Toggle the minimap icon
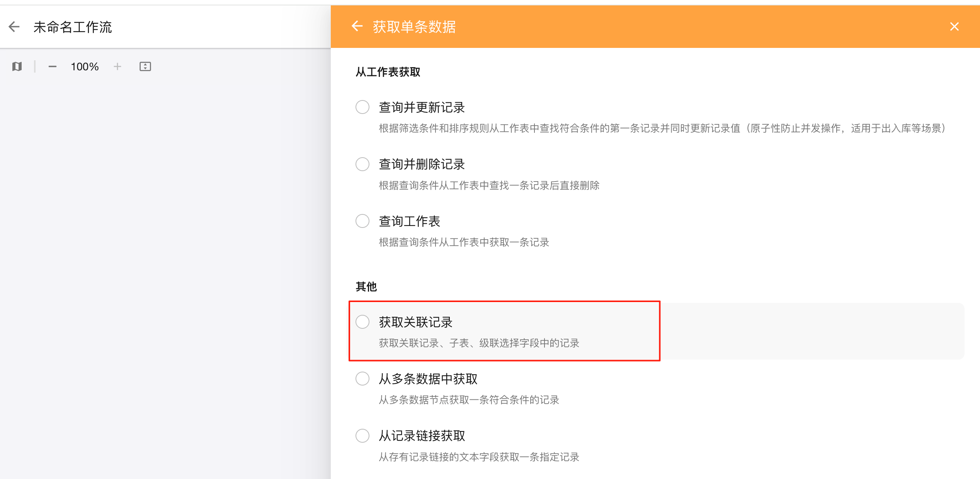 [17, 66]
